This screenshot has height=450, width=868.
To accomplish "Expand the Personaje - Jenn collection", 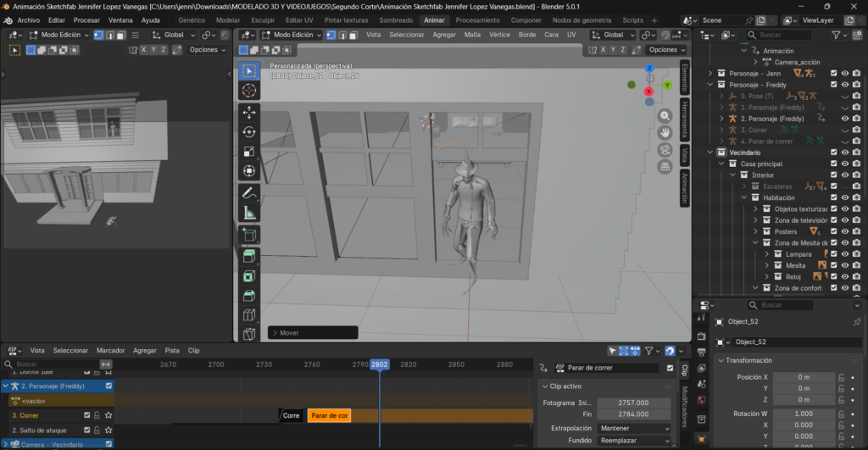I will (710, 73).
